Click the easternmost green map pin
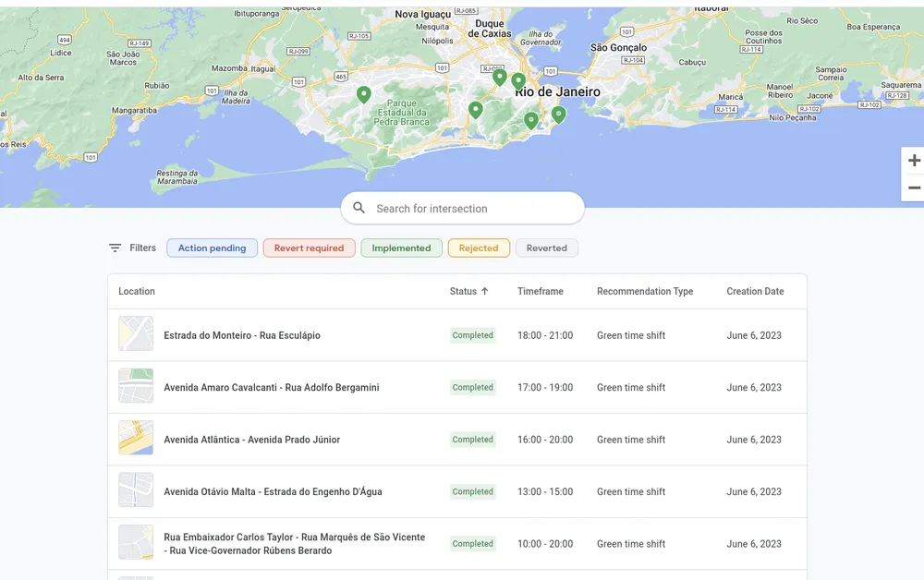The height and width of the screenshot is (580, 924). (x=558, y=114)
